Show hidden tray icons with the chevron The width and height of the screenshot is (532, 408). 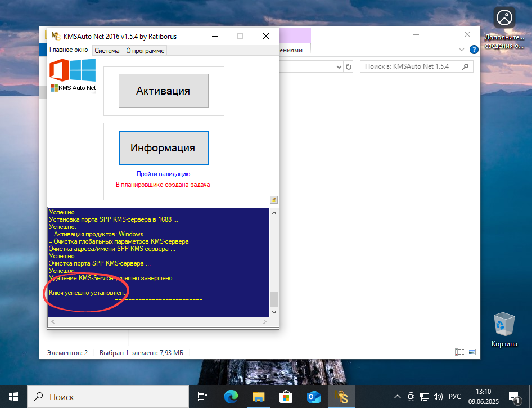tap(397, 396)
